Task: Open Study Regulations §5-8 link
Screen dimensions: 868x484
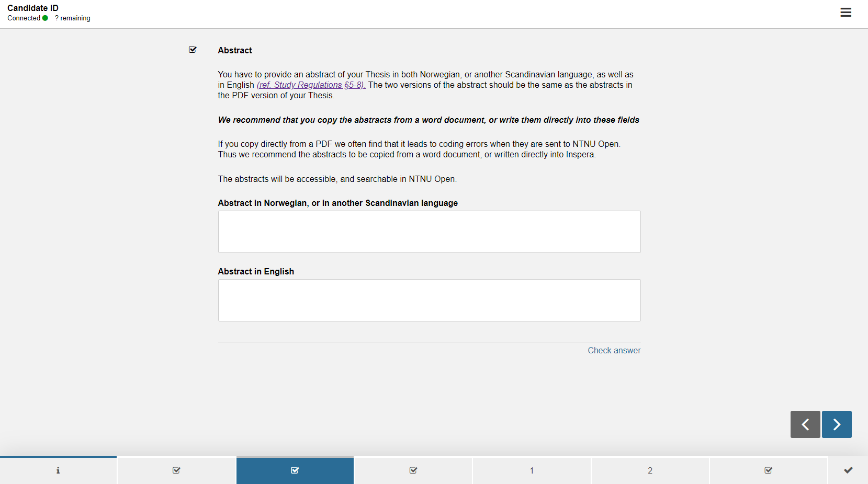Action: [x=311, y=85]
